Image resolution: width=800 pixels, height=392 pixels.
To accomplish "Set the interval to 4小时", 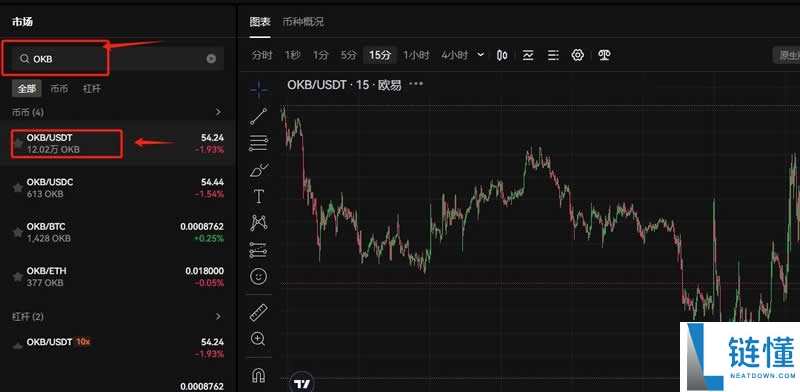I will click(455, 55).
